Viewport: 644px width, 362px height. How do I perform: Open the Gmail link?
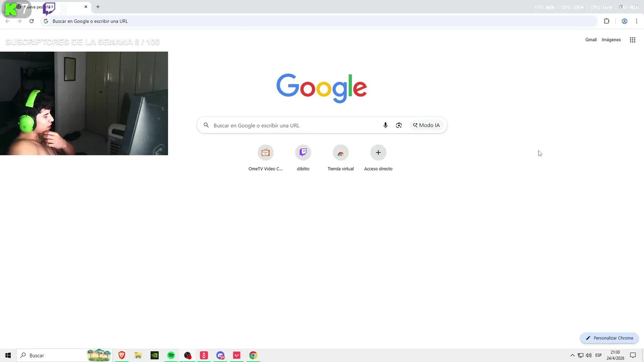click(591, 40)
